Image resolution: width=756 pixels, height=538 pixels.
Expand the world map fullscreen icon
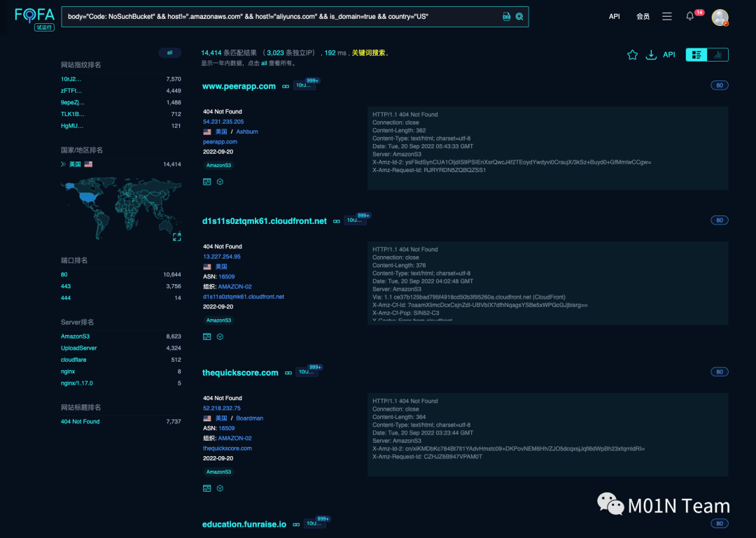click(177, 236)
